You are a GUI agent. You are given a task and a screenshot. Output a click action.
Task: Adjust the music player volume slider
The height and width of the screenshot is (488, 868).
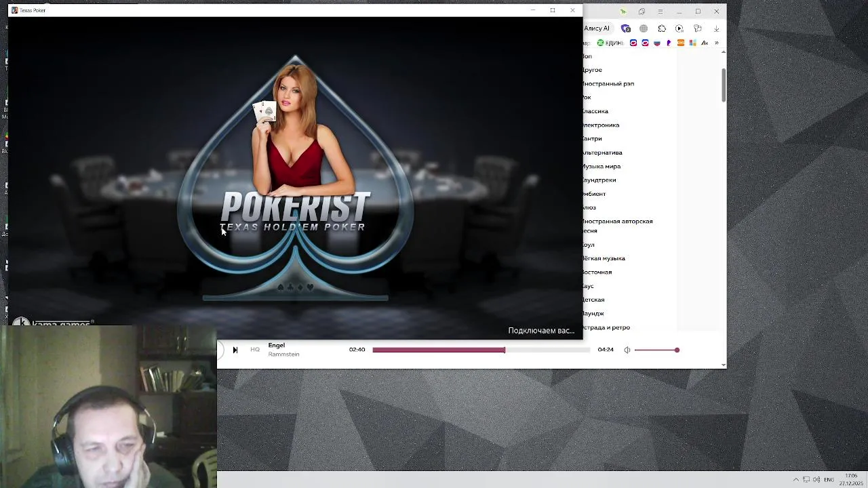[x=656, y=350]
